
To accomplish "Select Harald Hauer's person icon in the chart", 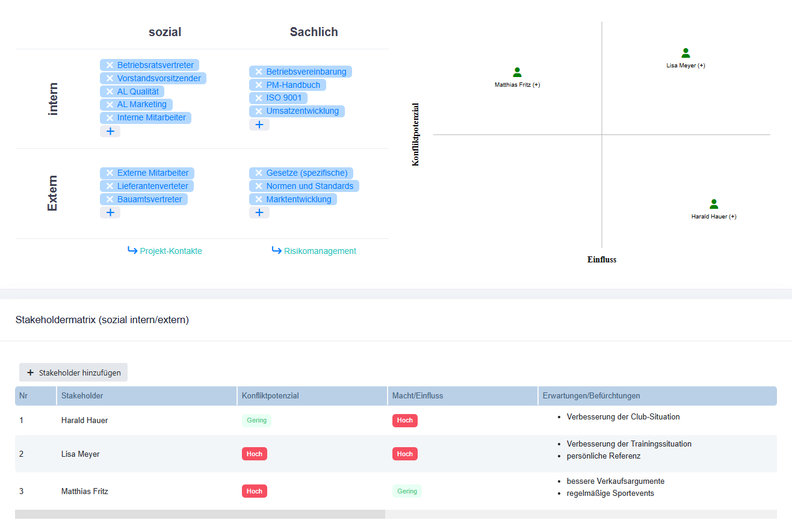I will coord(714,204).
